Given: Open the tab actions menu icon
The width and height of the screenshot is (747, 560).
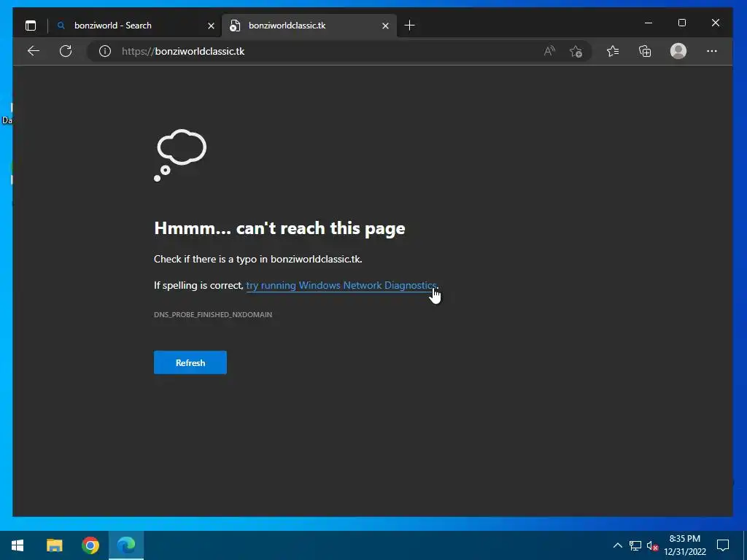Looking at the screenshot, I should pos(31,26).
